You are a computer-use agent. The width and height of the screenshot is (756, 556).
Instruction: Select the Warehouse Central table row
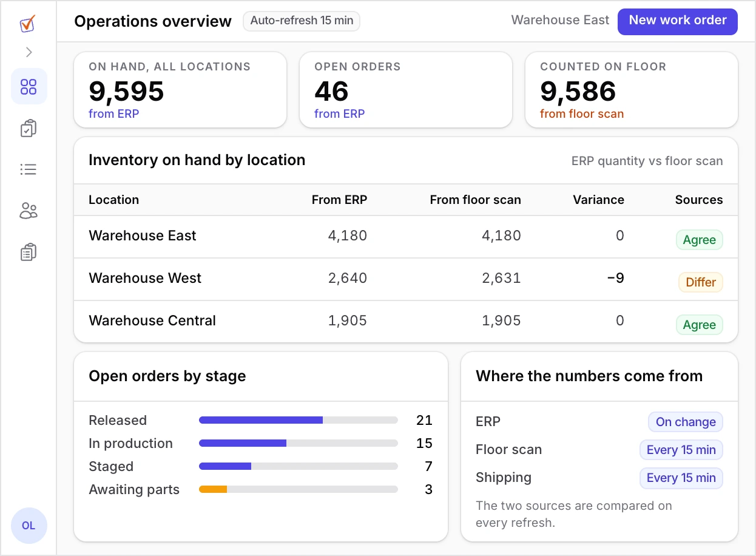point(406,322)
